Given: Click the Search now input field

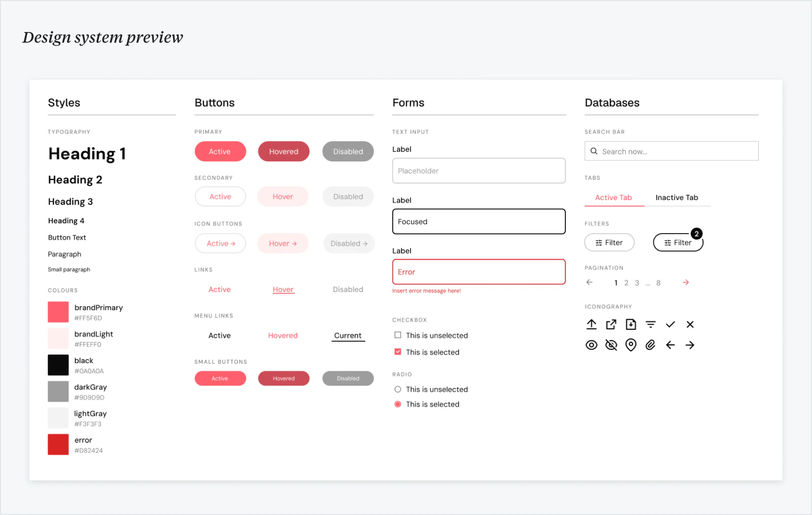Looking at the screenshot, I should point(671,151).
